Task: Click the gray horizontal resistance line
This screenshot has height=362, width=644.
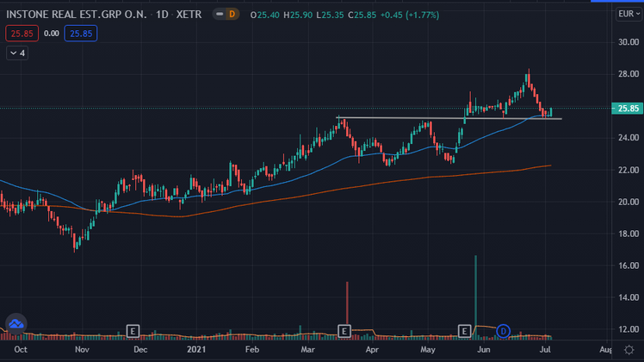Action: pyautogui.click(x=449, y=118)
